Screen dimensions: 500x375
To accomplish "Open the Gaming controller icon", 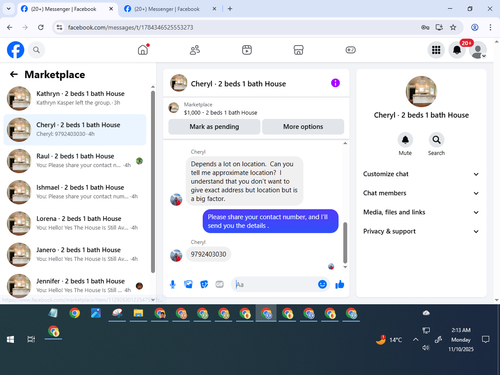I will (x=350, y=50).
